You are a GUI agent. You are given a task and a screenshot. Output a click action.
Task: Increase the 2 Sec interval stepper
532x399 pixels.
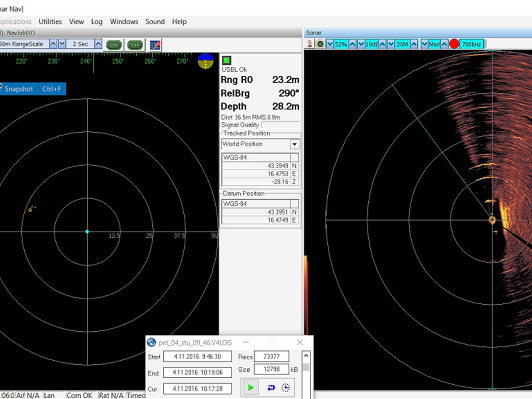coord(98,43)
